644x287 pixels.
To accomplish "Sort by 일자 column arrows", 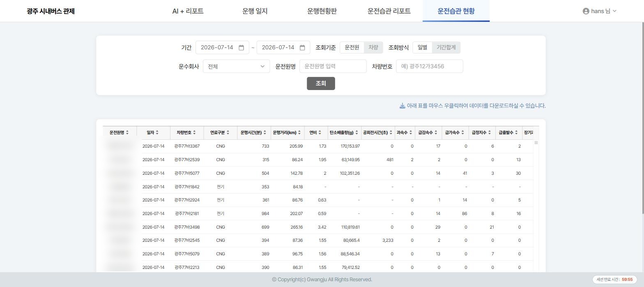I will tap(157, 132).
